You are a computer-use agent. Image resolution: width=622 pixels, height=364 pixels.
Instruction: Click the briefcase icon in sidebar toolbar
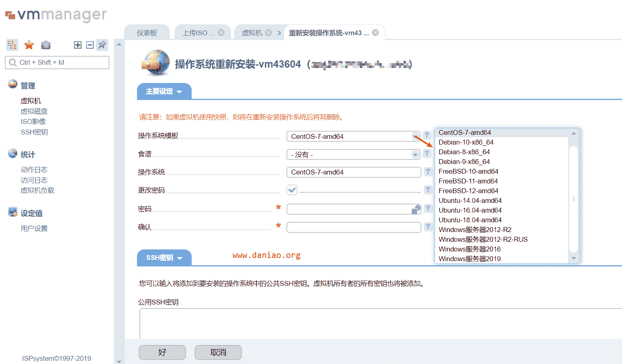[x=46, y=45]
